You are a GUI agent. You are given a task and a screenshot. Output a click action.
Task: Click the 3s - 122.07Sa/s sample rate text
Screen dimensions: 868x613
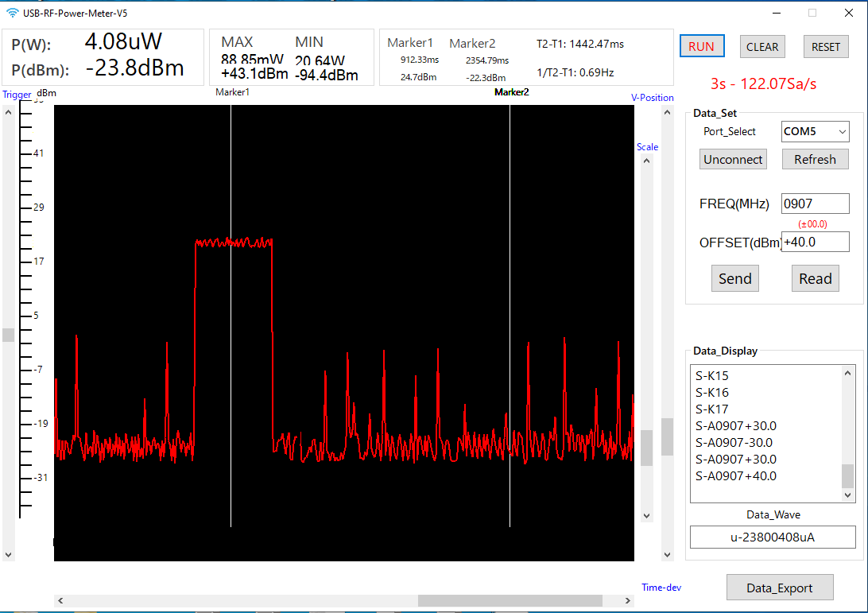point(763,83)
